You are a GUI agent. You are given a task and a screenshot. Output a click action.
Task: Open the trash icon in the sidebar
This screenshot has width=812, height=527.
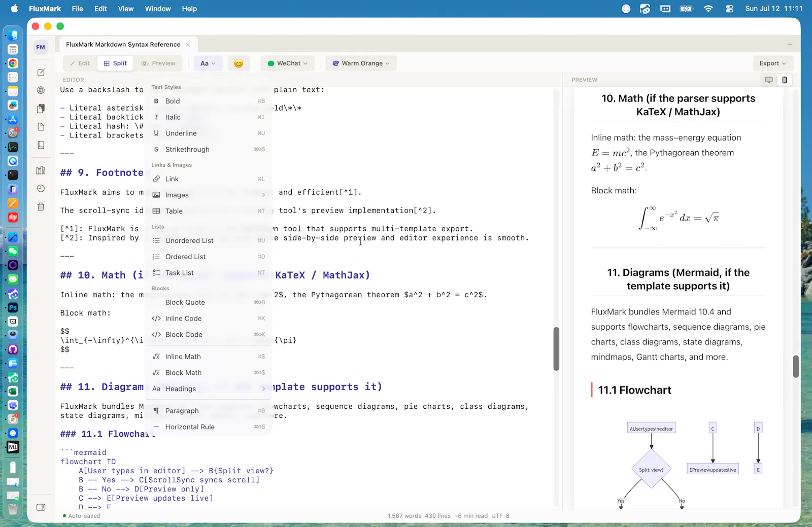[41, 207]
